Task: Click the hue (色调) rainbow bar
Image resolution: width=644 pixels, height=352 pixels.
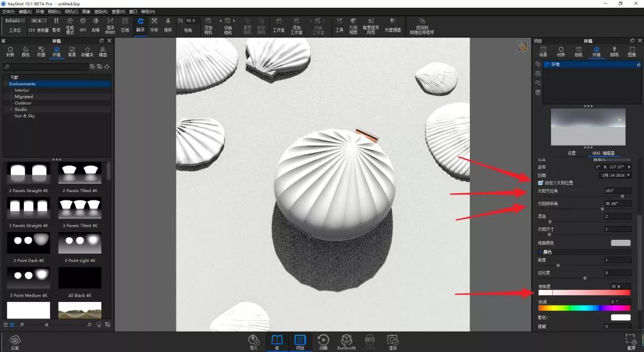Action: (x=584, y=308)
